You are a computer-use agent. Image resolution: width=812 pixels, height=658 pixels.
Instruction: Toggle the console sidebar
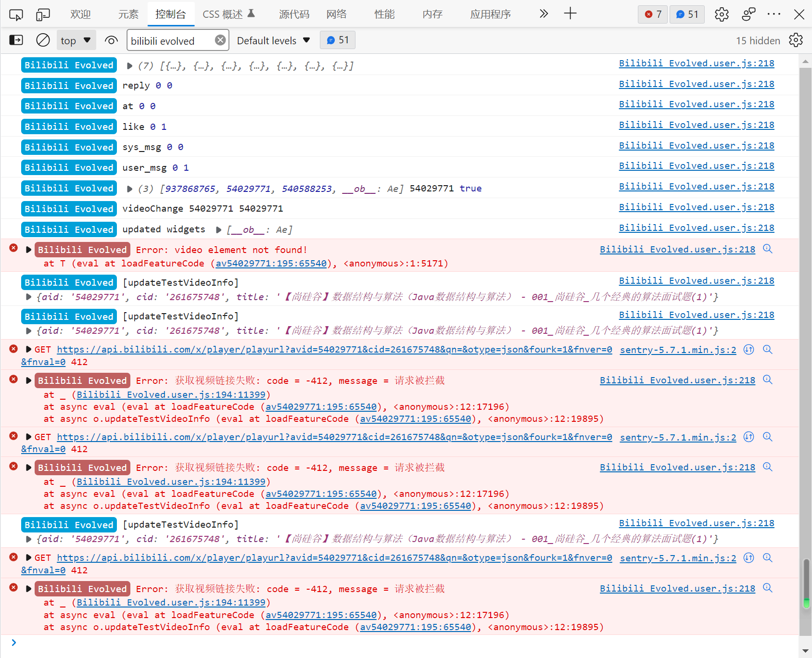coord(16,40)
